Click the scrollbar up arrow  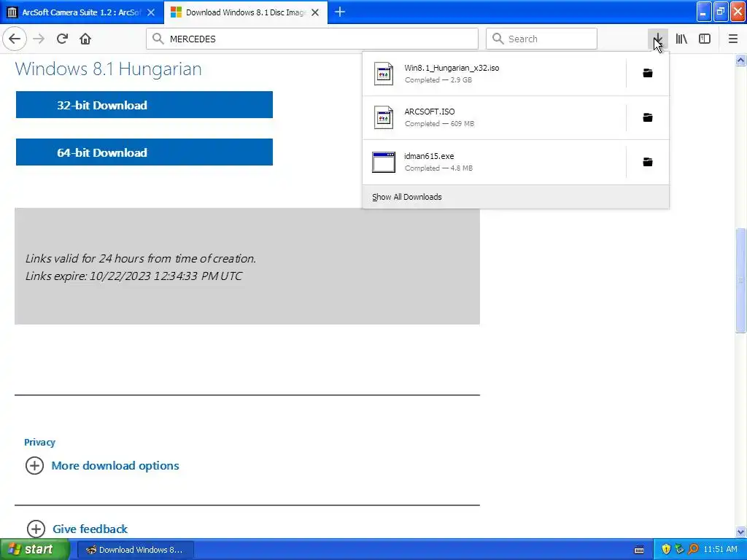[x=740, y=60]
